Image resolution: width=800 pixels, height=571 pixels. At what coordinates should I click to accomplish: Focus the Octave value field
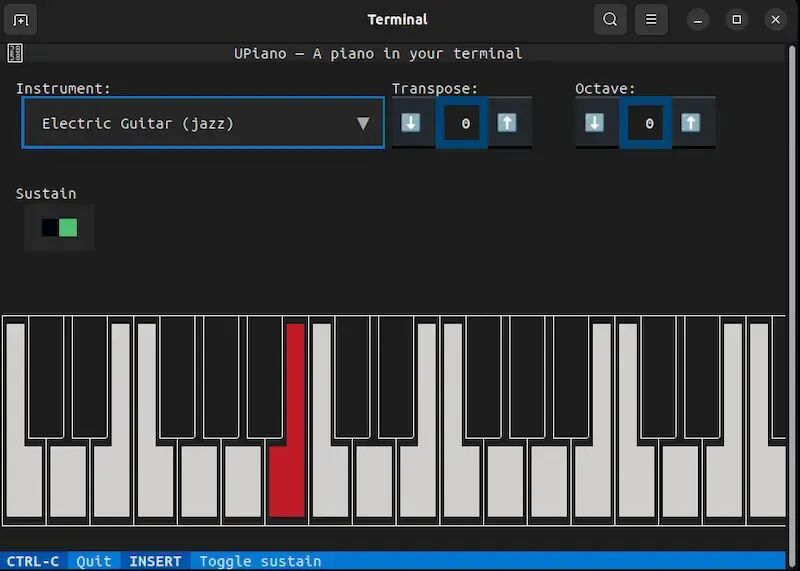click(x=645, y=123)
